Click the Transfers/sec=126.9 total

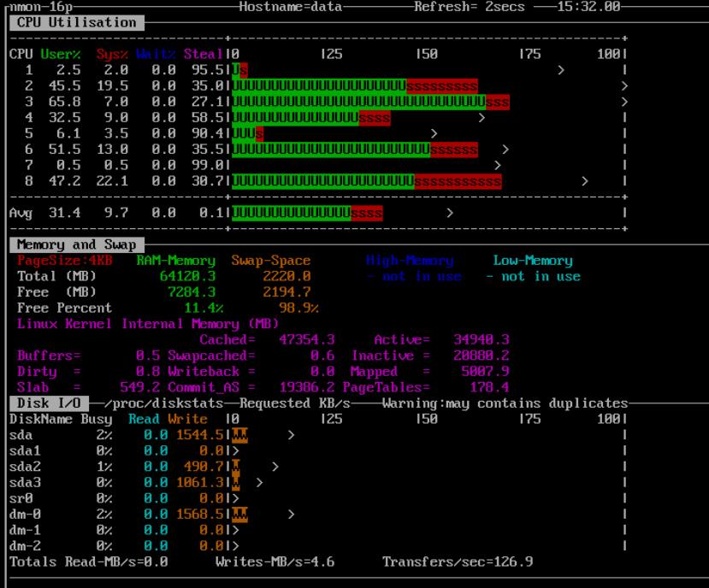pyautogui.click(x=458, y=562)
